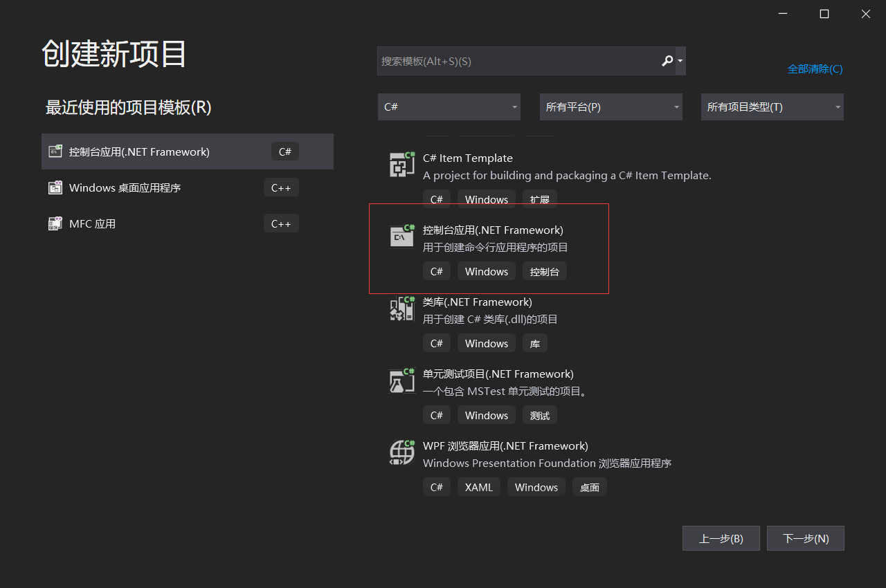Click the Windows tag under 类库
This screenshot has height=588, width=886.
tap(487, 343)
